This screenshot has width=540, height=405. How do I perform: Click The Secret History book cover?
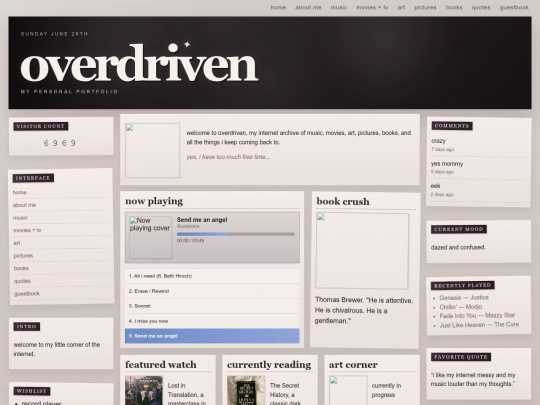coord(246,391)
